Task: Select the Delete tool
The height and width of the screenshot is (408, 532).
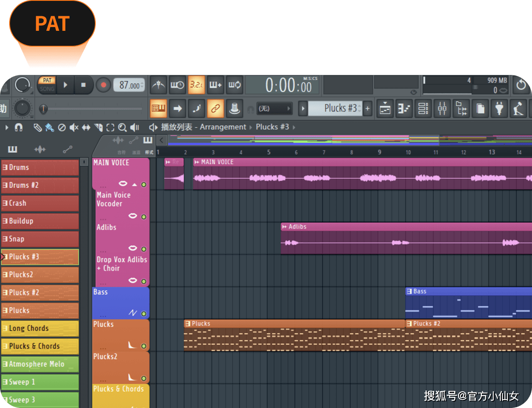Action: tap(62, 127)
